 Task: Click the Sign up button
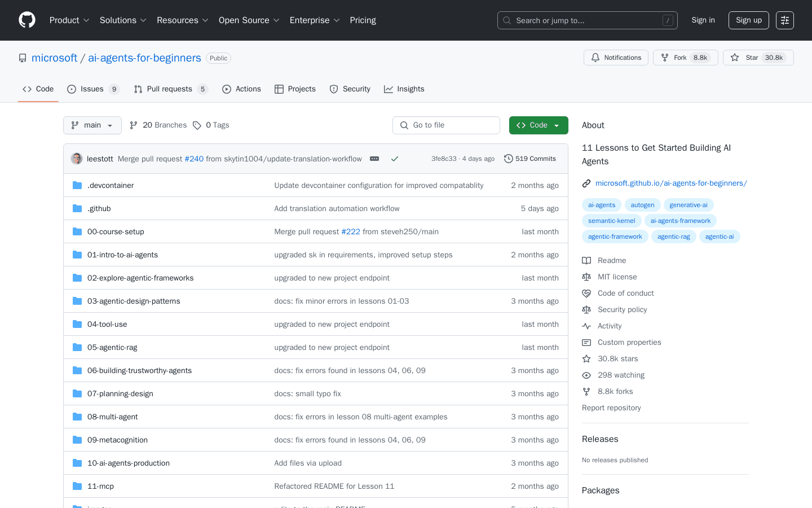click(x=748, y=20)
